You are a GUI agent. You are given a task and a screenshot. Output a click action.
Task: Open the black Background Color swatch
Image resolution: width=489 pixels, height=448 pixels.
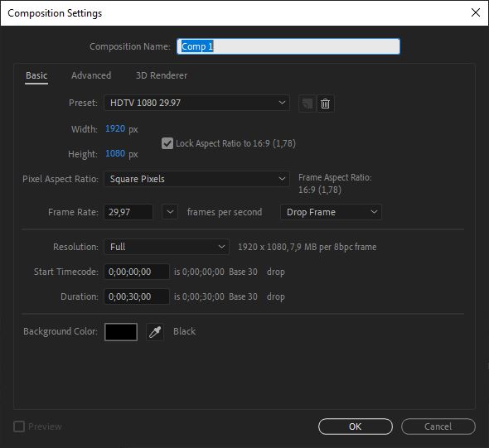pyautogui.click(x=121, y=332)
